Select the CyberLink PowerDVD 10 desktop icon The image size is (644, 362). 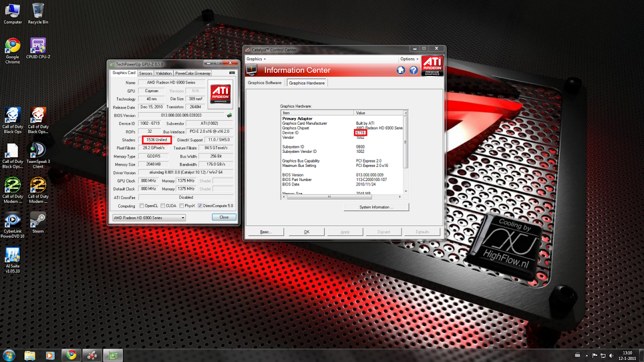pyautogui.click(x=13, y=225)
